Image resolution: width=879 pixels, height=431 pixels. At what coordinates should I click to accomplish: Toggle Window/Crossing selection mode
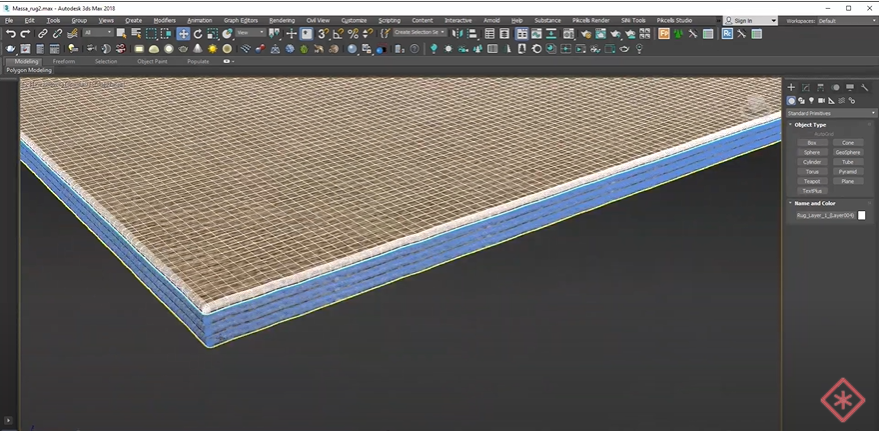click(166, 34)
